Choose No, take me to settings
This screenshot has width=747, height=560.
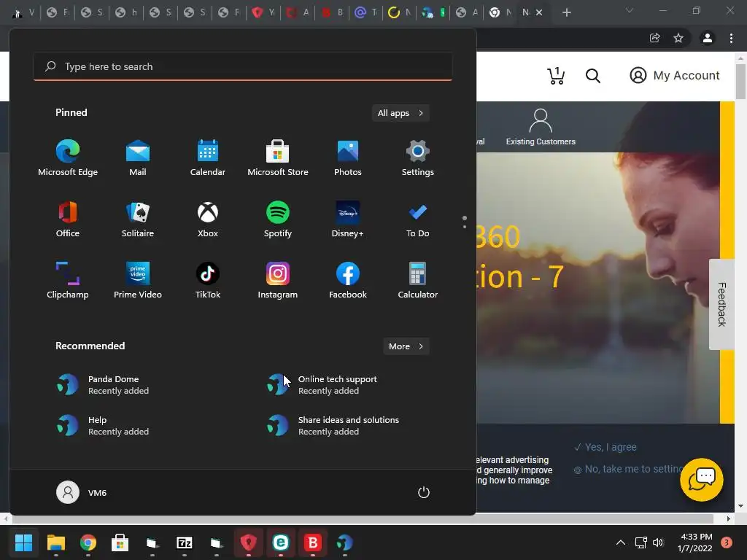click(x=628, y=470)
